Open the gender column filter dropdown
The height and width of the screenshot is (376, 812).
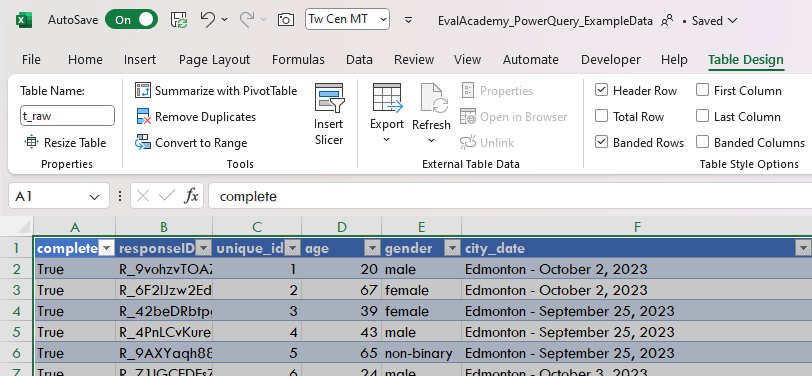(453, 249)
